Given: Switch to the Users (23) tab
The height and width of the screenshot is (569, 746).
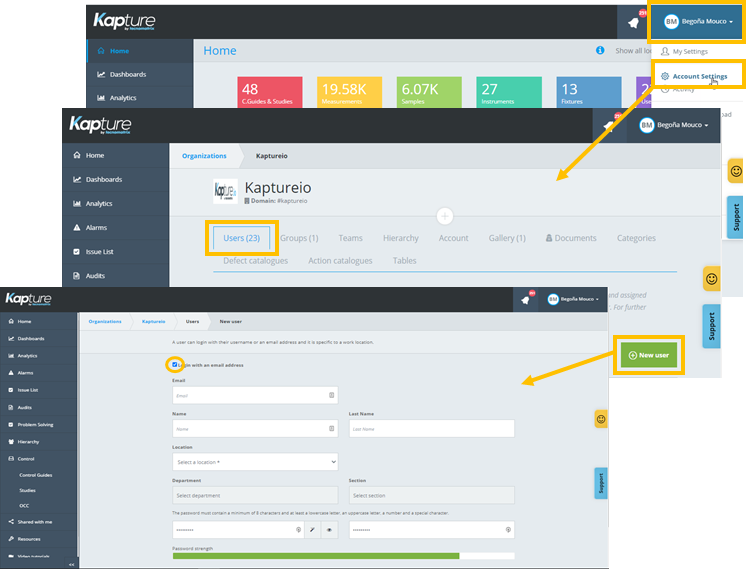Looking at the screenshot, I should [x=242, y=238].
